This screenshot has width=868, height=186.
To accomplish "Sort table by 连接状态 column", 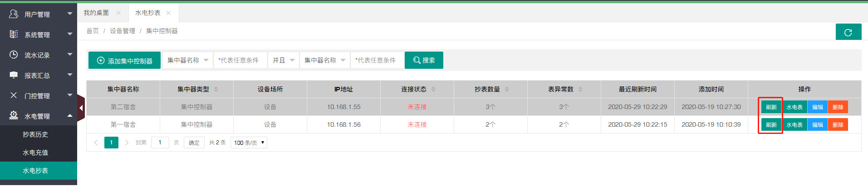I will point(433,89).
